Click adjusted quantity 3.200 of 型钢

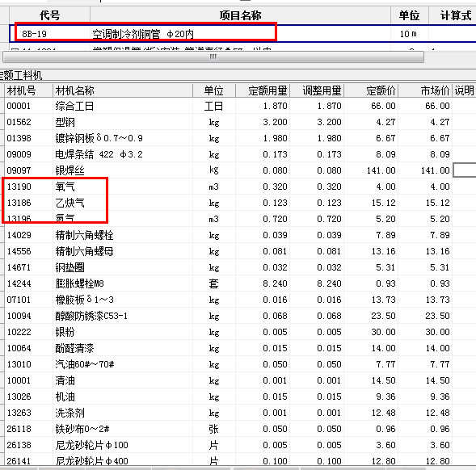329,122
